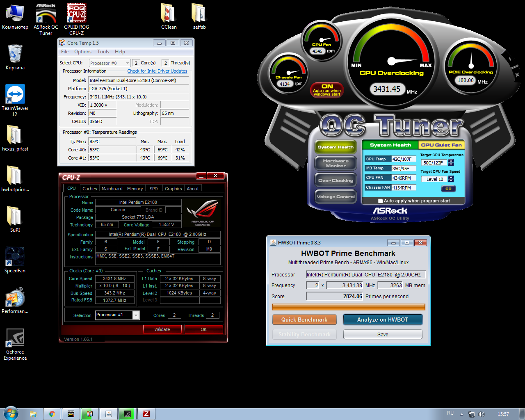Open the CClean folder on desktop
This screenshot has width=525, height=420.
(169, 16)
